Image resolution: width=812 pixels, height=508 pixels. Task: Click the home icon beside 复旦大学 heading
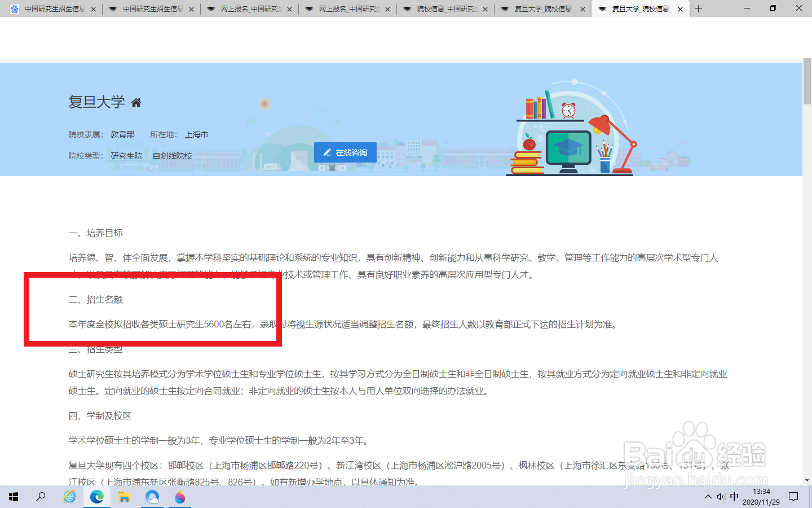tap(136, 102)
